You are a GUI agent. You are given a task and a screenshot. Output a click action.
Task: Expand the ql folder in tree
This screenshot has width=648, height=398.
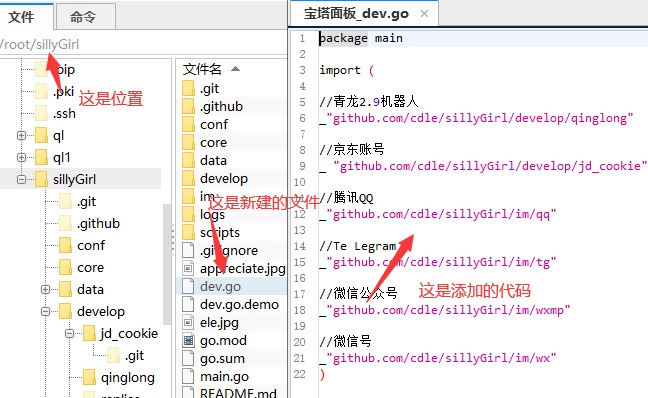pyautogui.click(x=21, y=135)
